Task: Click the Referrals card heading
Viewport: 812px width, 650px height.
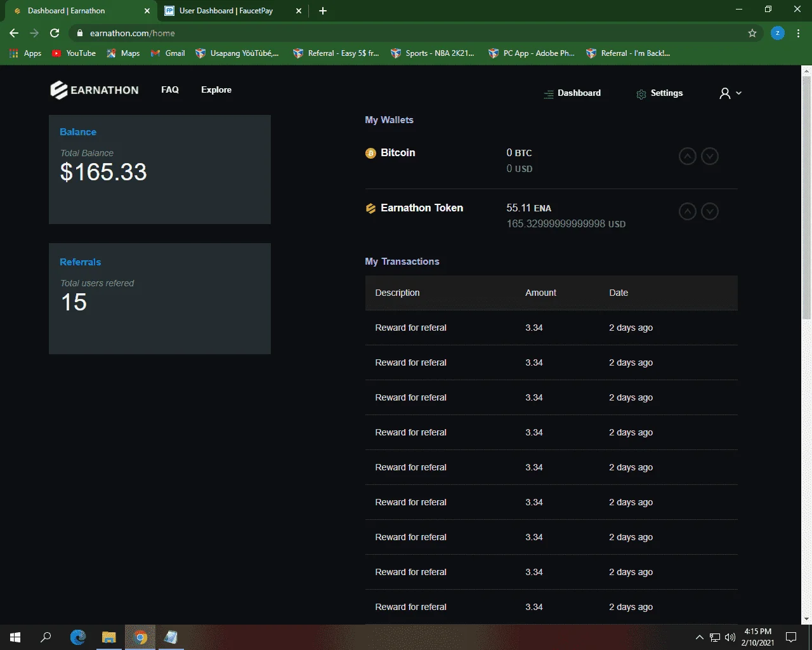Action: [80, 262]
